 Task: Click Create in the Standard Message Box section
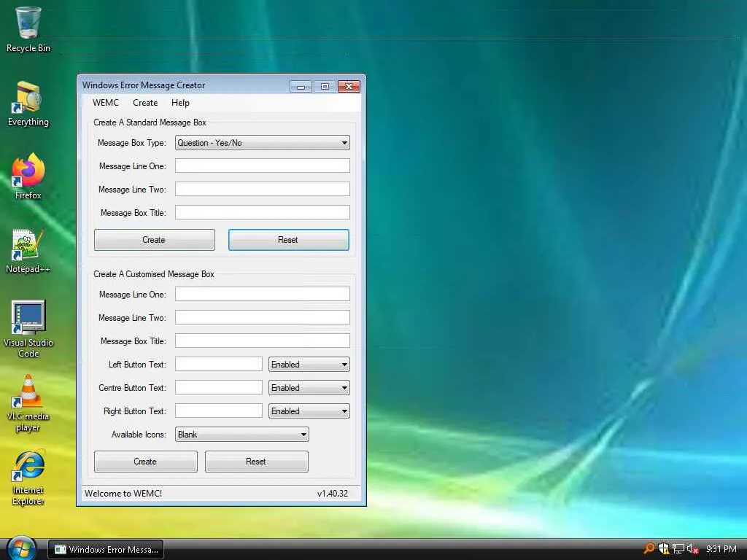click(x=155, y=240)
